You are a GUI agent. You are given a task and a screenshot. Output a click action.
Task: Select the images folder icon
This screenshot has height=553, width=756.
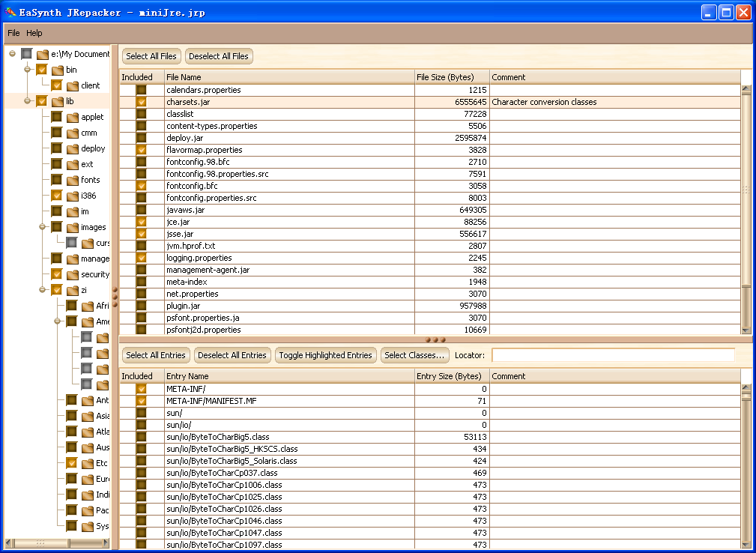[x=73, y=228]
